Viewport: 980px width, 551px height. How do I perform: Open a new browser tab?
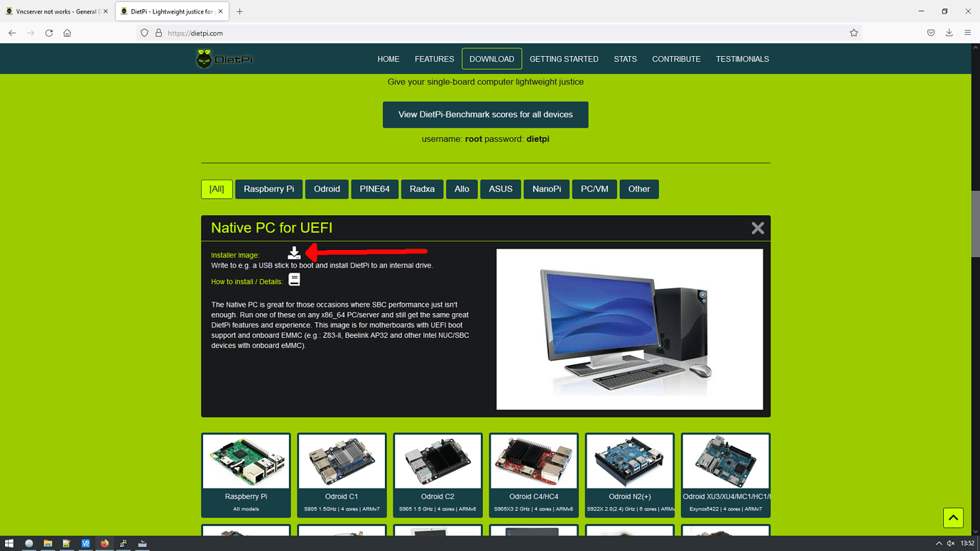pos(239,11)
